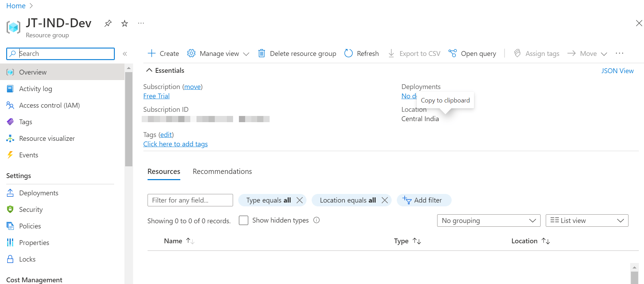Click the No deployments link

[409, 96]
